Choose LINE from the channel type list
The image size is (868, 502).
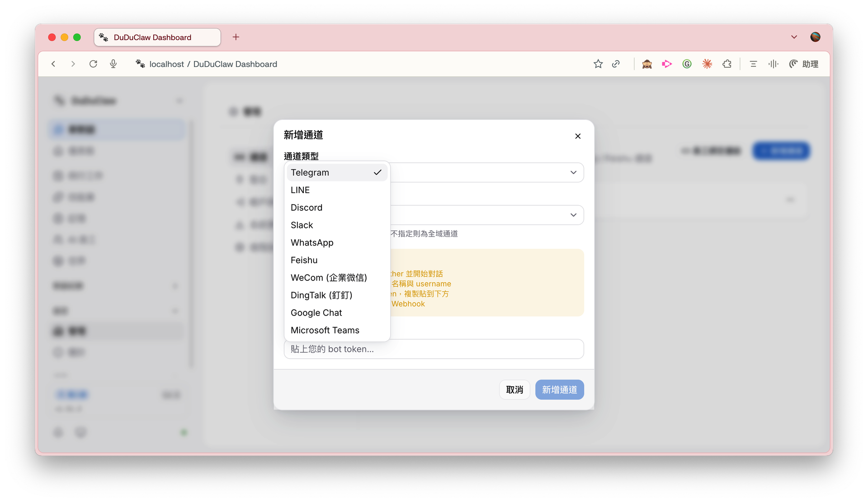[337, 190]
